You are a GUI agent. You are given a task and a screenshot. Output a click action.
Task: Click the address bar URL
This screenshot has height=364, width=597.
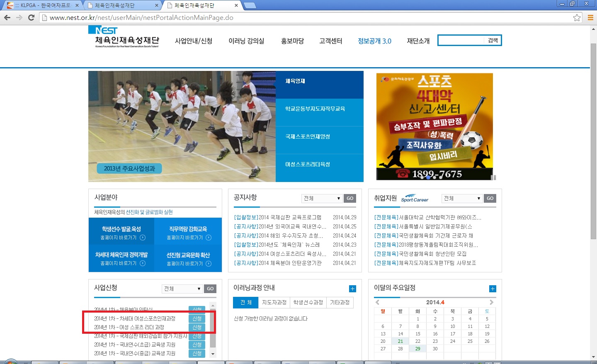(x=141, y=17)
